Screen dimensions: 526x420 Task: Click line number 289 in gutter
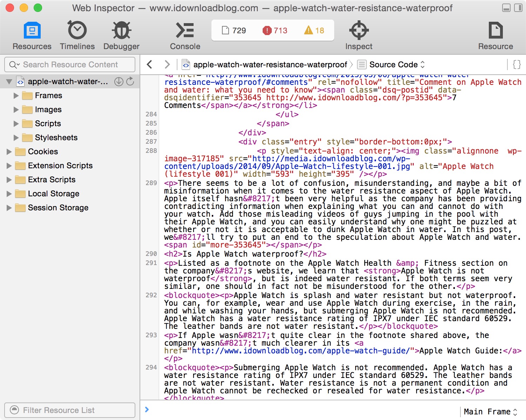pyautogui.click(x=151, y=183)
